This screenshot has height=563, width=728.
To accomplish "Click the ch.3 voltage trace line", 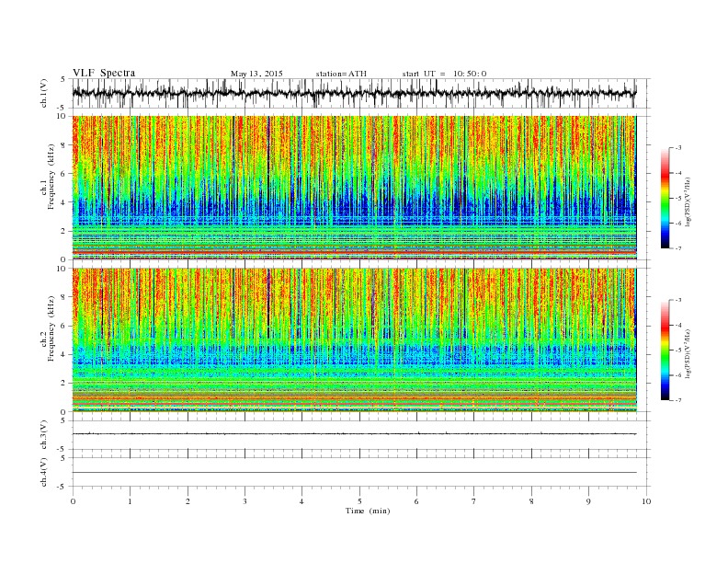I will [354, 434].
